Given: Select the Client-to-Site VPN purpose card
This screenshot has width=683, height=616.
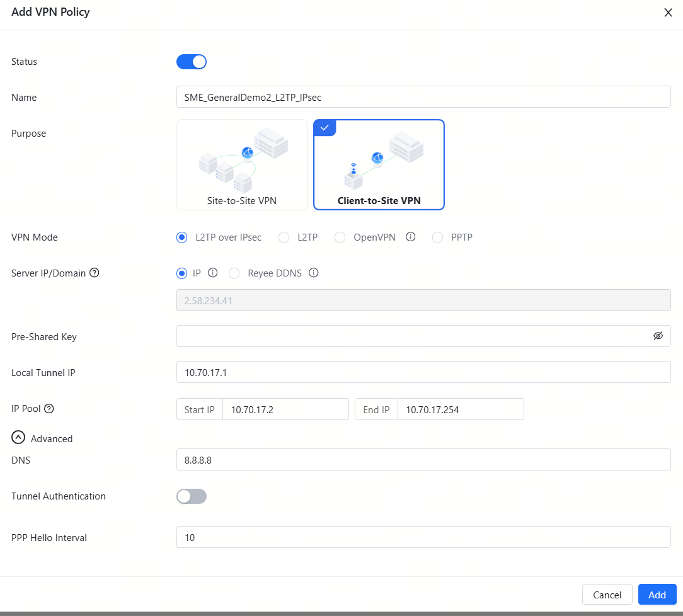Looking at the screenshot, I should pyautogui.click(x=379, y=164).
